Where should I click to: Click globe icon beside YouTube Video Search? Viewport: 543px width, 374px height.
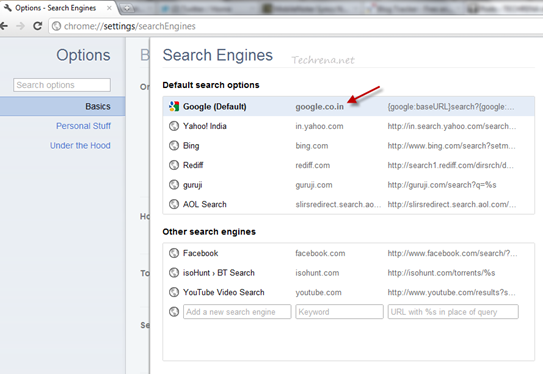(174, 292)
